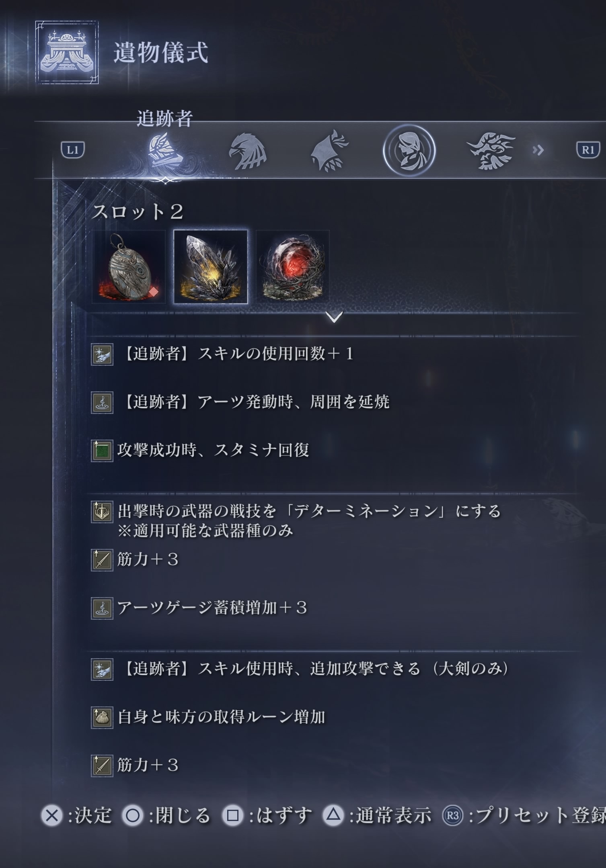606x868 pixels.
Task: Switch to next character with R1
Action: tap(588, 150)
